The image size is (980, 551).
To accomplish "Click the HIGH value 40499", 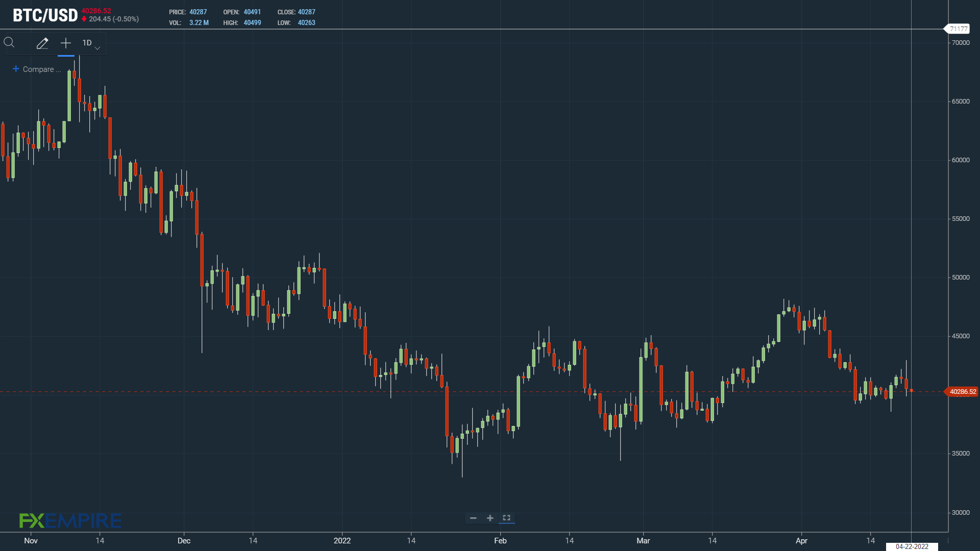I will (x=252, y=23).
